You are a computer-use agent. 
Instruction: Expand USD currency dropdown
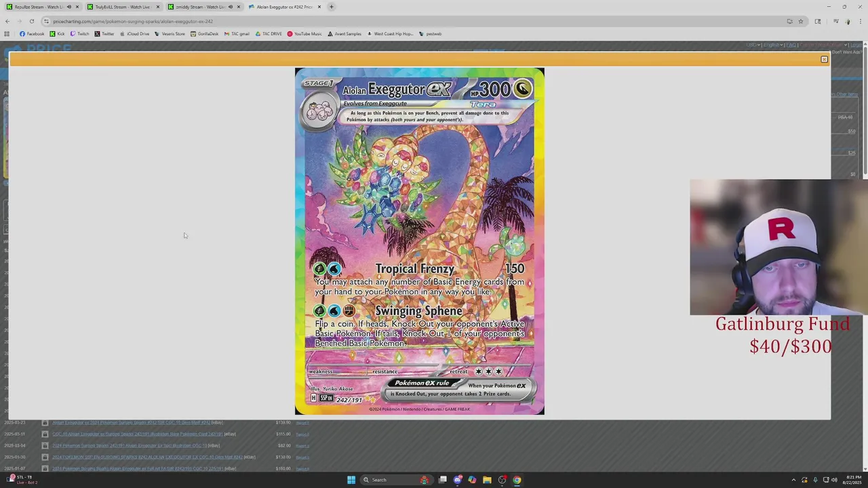(753, 45)
